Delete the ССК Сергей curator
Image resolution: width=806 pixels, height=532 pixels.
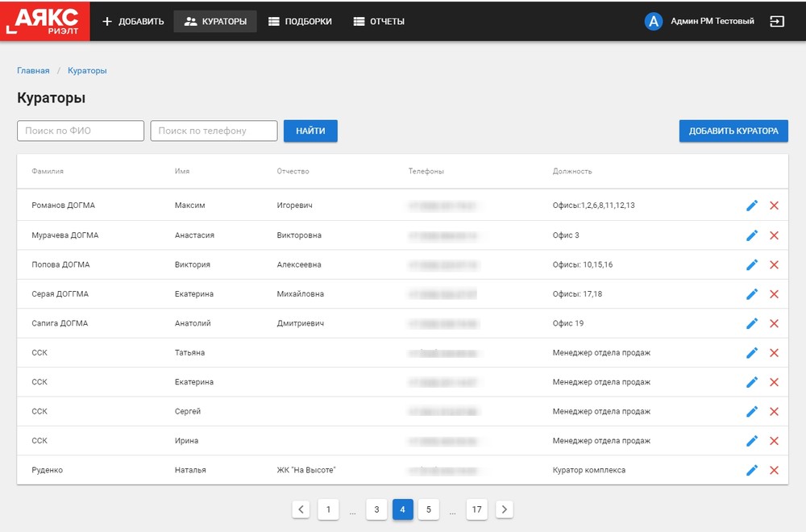(774, 411)
